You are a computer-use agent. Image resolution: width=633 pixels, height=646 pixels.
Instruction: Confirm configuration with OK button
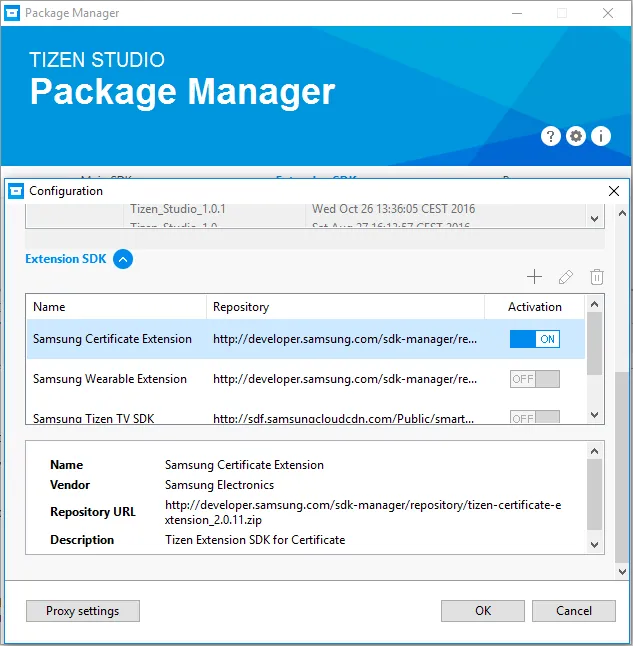point(483,611)
